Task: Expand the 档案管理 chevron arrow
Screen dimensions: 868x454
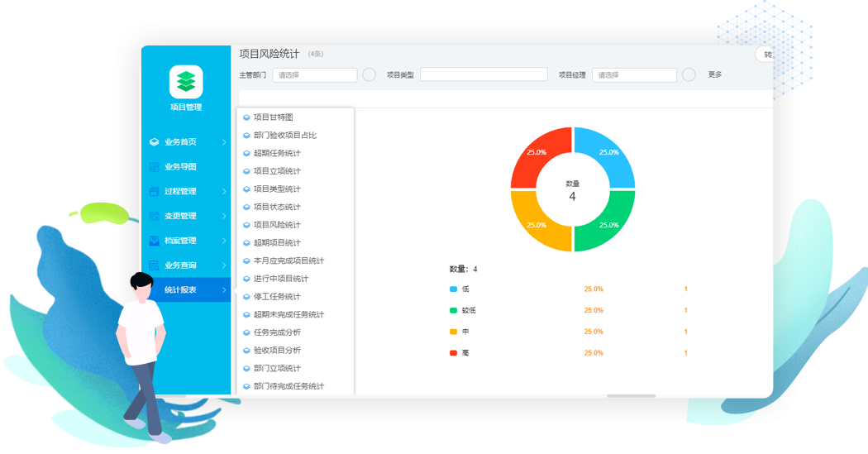Action: click(x=224, y=241)
